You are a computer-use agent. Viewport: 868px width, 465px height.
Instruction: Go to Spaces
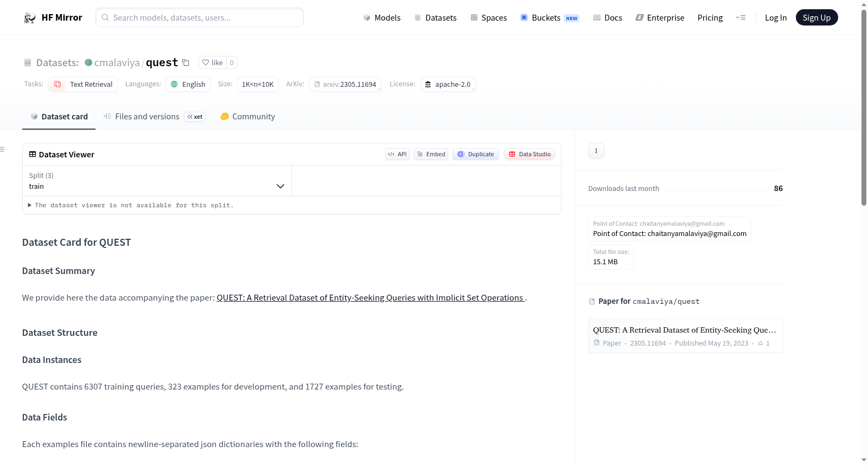(x=489, y=18)
